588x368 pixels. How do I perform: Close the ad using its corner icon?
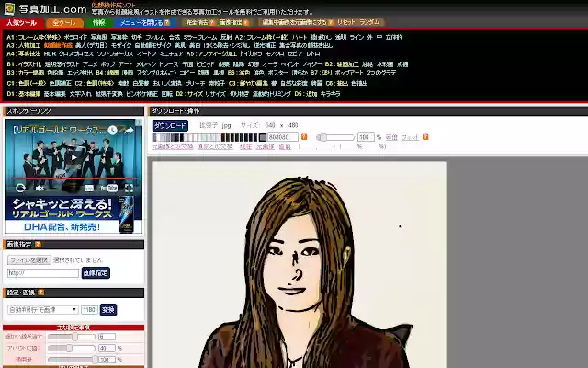(139, 122)
